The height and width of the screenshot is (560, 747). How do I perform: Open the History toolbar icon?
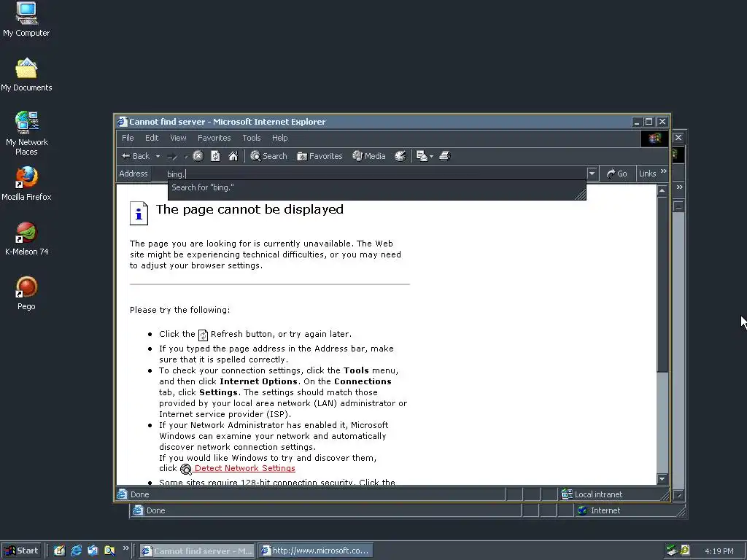(x=400, y=156)
